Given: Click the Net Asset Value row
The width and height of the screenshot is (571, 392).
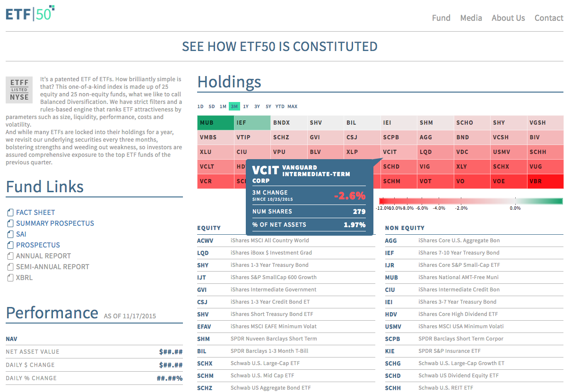Looking at the screenshot, I should coord(94,352).
